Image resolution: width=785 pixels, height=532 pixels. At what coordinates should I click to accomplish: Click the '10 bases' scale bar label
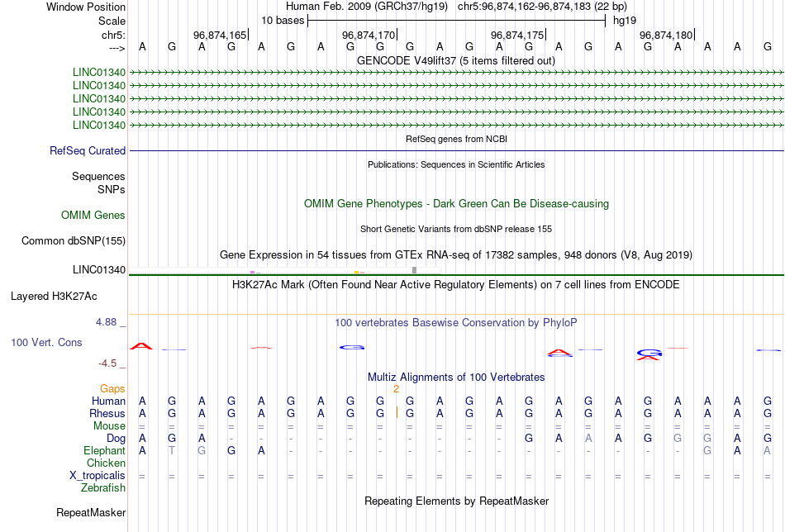click(283, 21)
